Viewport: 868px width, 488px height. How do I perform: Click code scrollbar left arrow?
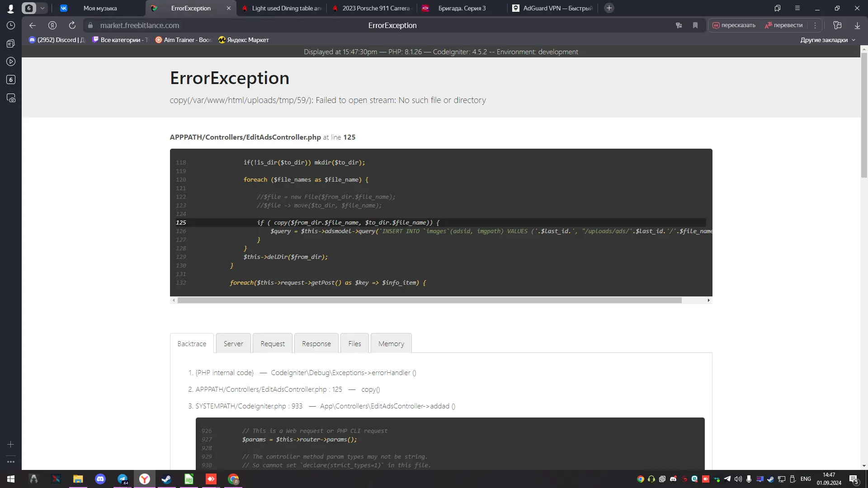click(174, 300)
